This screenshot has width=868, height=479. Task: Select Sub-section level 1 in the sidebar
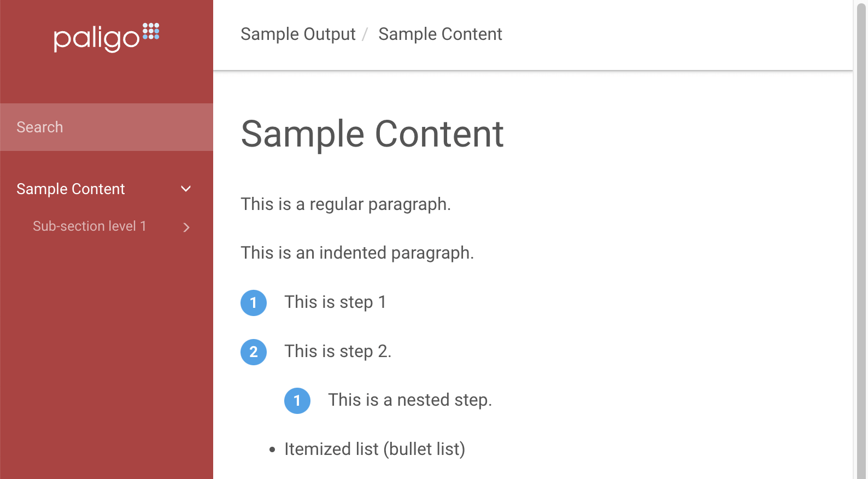tap(89, 226)
